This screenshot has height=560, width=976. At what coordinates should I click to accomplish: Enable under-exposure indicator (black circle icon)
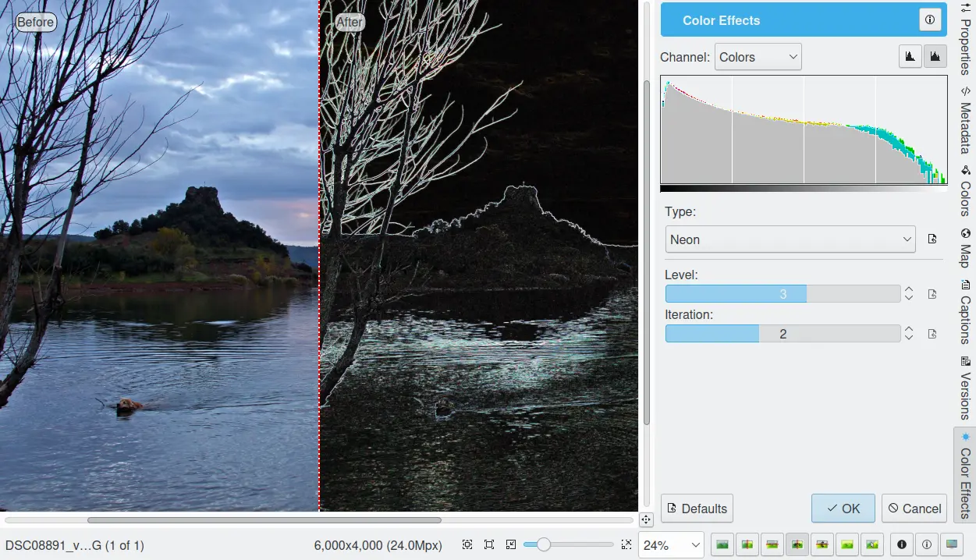point(902,544)
